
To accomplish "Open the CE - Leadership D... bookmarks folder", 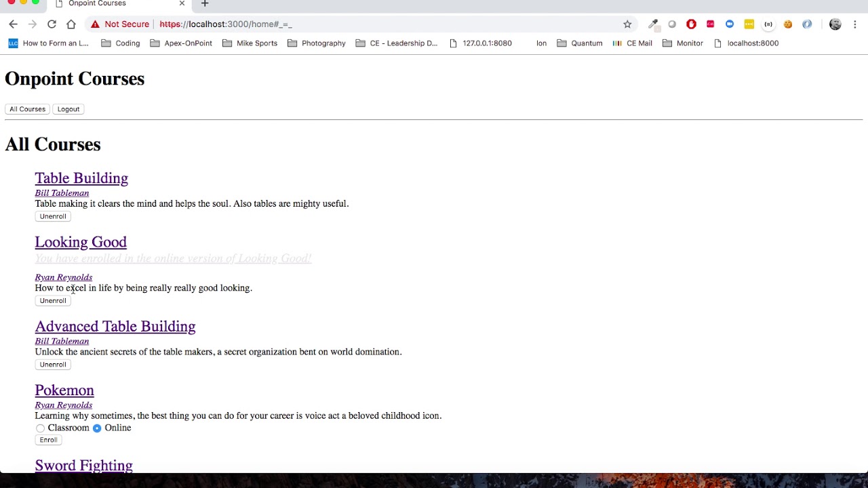I will point(397,43).
